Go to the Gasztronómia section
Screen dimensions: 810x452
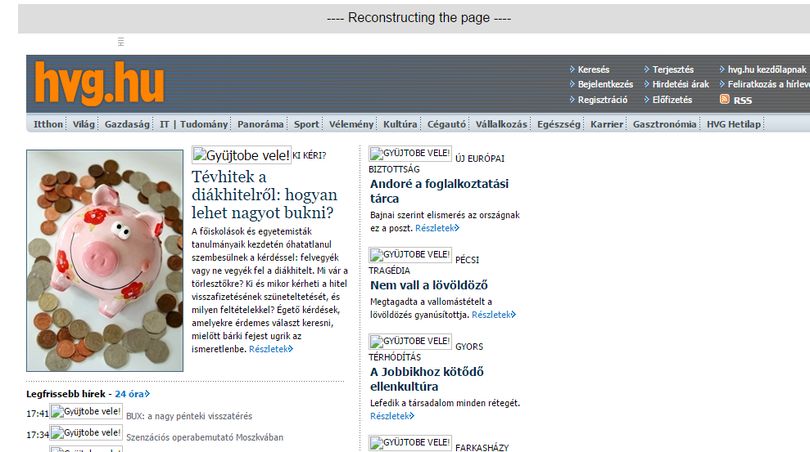664,124
